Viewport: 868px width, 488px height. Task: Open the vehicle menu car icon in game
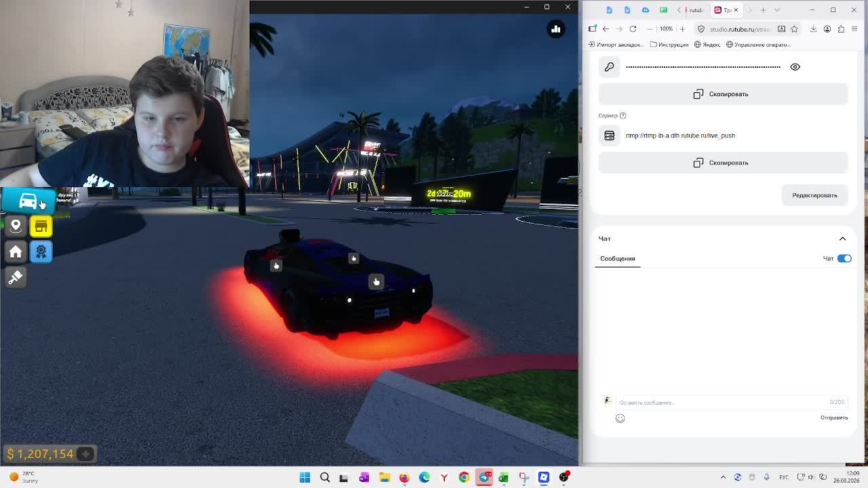[28, 201]
